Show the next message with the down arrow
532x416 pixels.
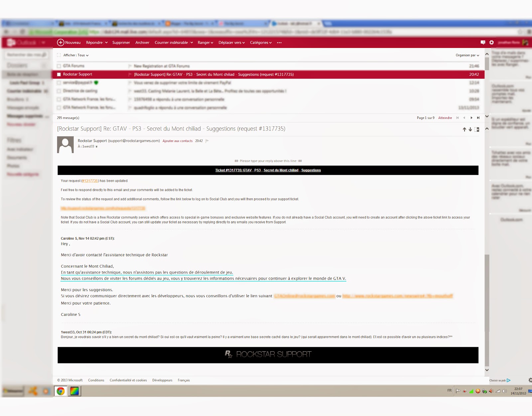tap(470, 129)
